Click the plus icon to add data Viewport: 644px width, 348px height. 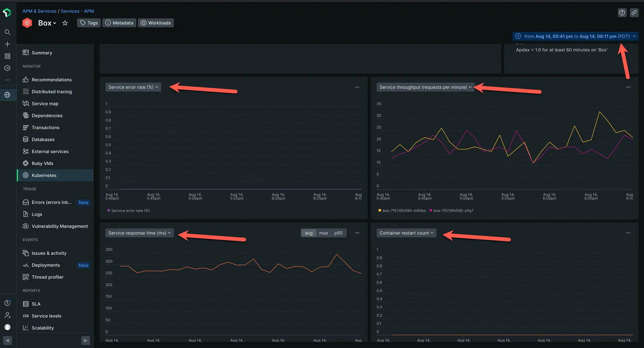(x=7, y=44)
